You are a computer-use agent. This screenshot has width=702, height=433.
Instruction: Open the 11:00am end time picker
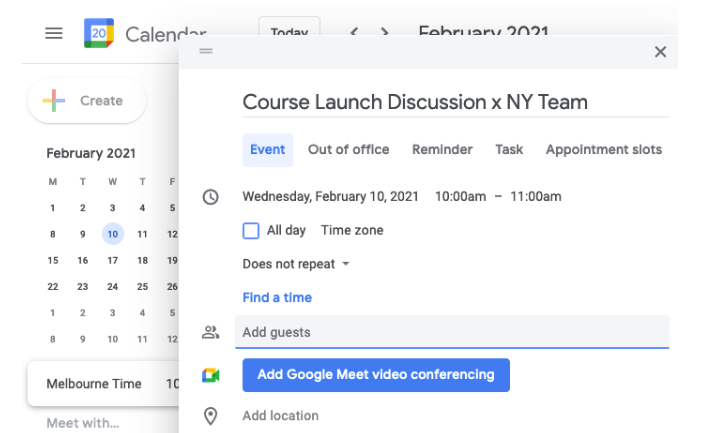coord(535,196)
